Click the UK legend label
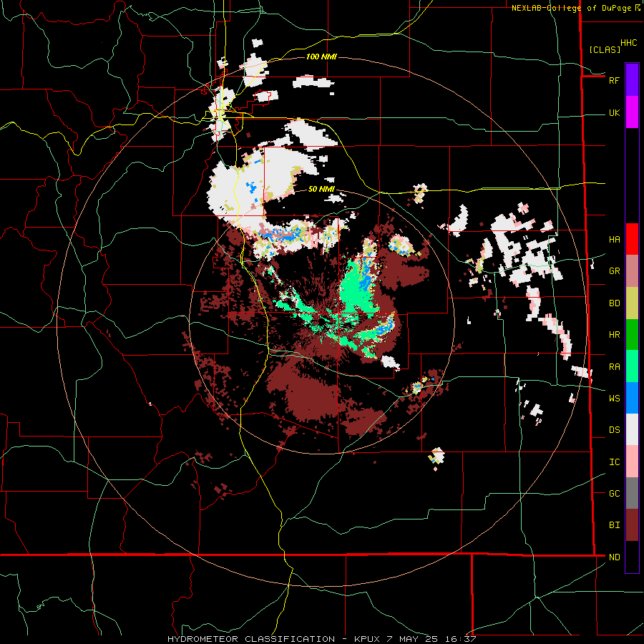The height and width of the screenshot is (644, 644). (614, 113)
